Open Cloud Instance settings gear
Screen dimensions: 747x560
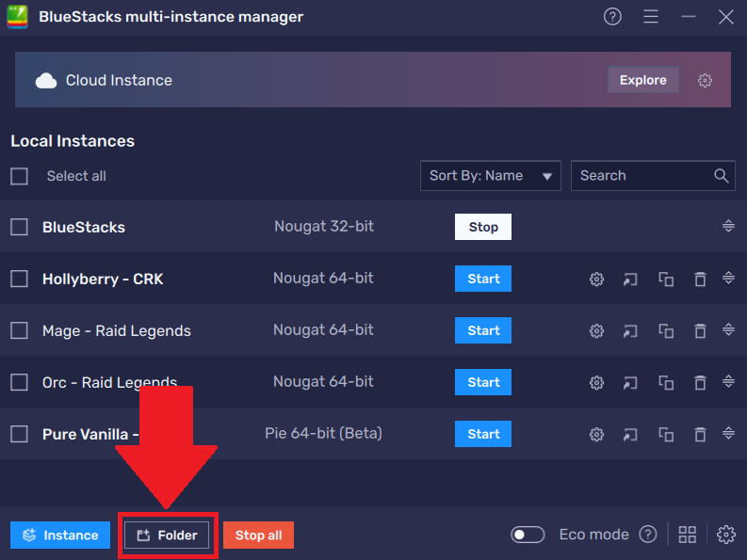705,80
